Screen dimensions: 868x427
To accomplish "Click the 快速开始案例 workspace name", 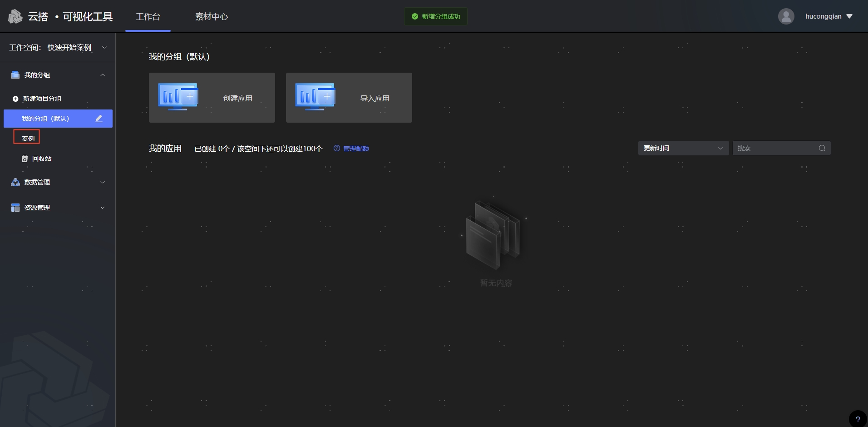I will point(69,48).
